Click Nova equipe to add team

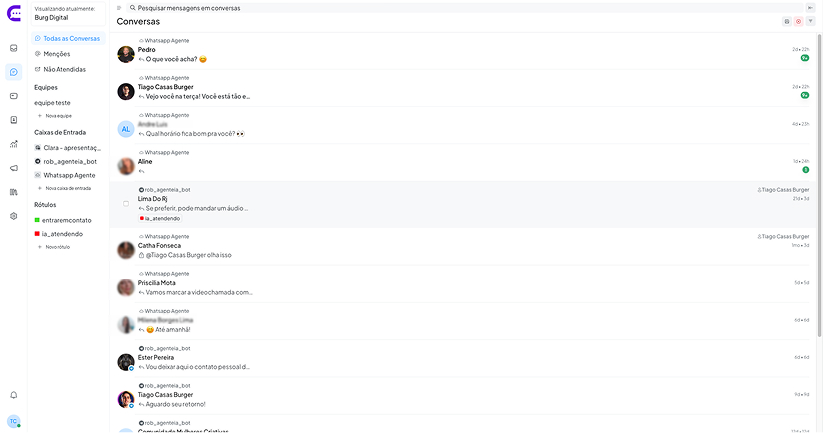(58, 116)
